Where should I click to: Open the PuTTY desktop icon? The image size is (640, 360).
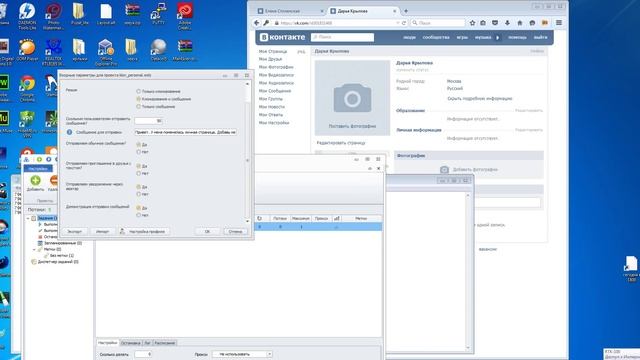coord(158,13)
